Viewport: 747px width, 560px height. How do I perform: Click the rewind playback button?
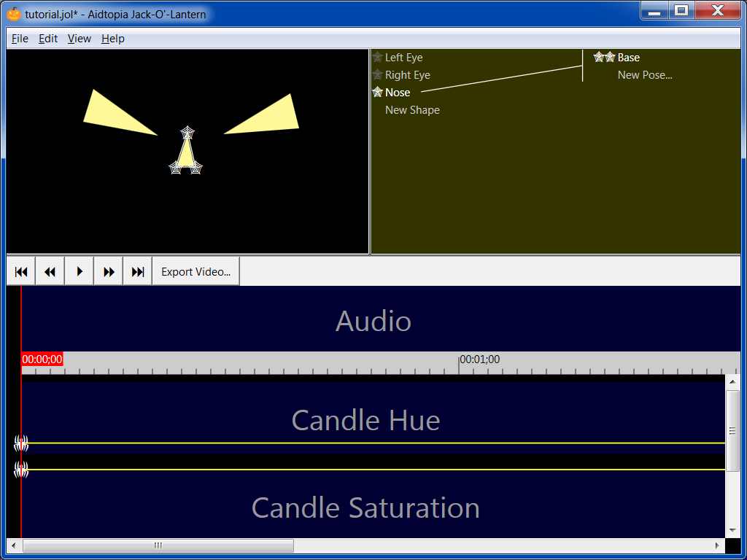pyautogui.click(x=50, y=271)
